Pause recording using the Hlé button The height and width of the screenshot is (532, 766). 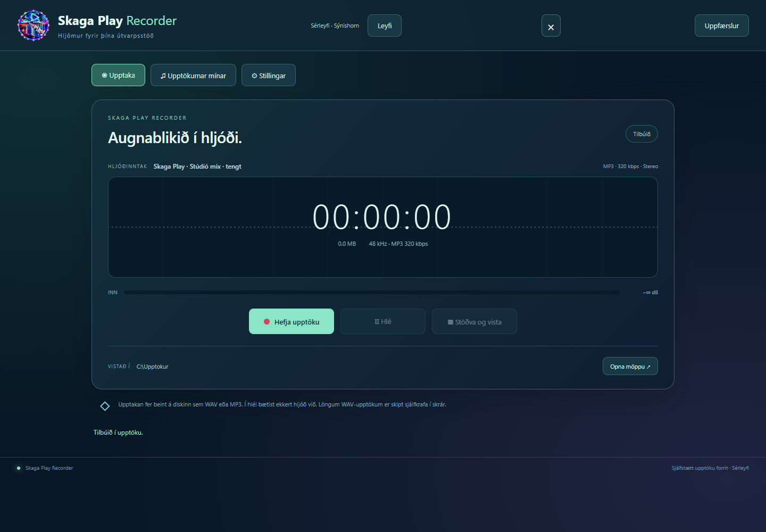point(383,321)
